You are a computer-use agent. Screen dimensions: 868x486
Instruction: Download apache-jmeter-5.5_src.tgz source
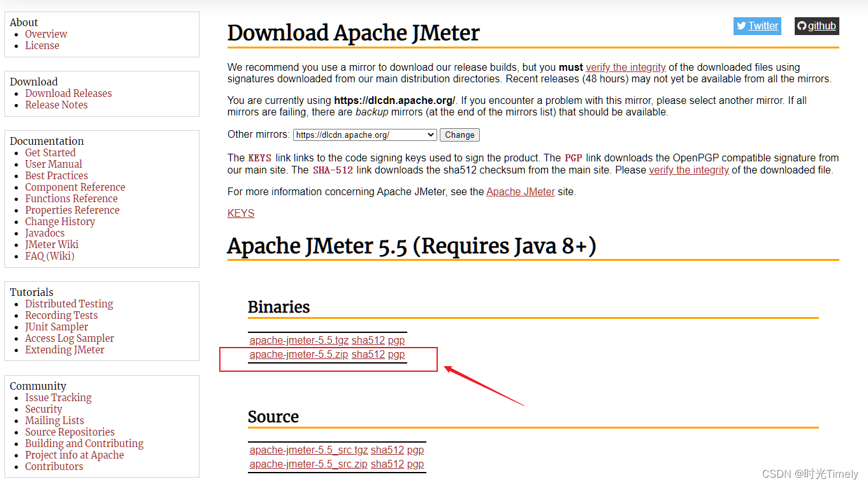[308, 450]
